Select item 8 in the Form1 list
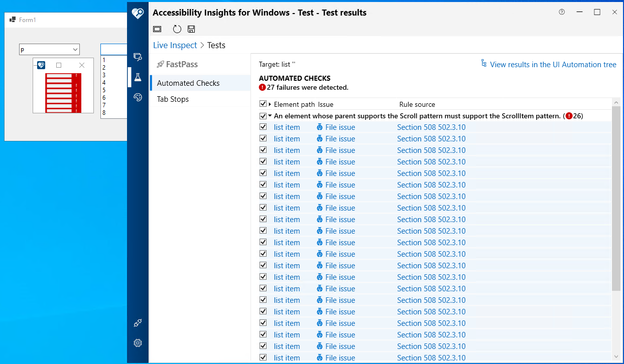Image resolution: width=624 pixels, height=364 pixels. 114,112
